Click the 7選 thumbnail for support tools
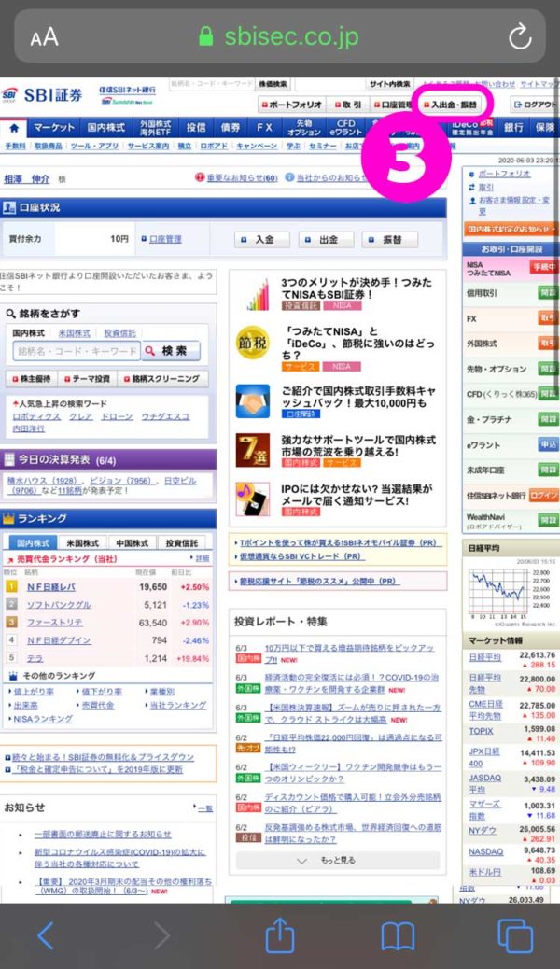Image resolution: width=560 pixels, height=969 pixels. click(254, 450)
